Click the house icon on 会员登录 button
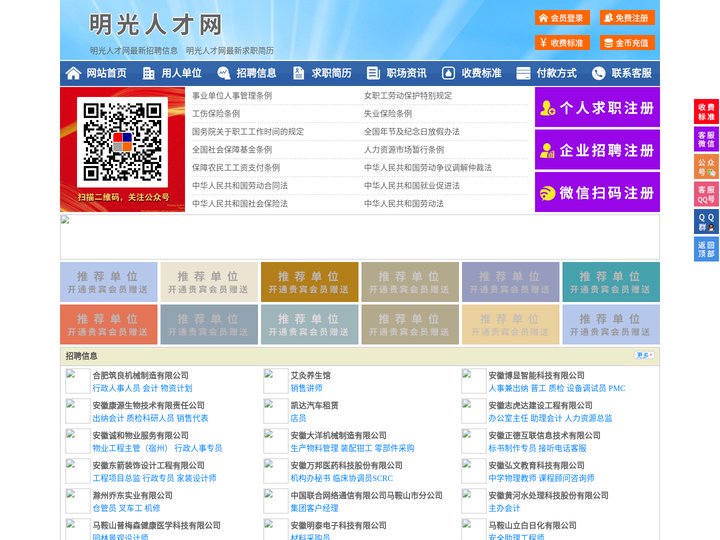This screenshot has height=540, width=720. tap(543, 18)
